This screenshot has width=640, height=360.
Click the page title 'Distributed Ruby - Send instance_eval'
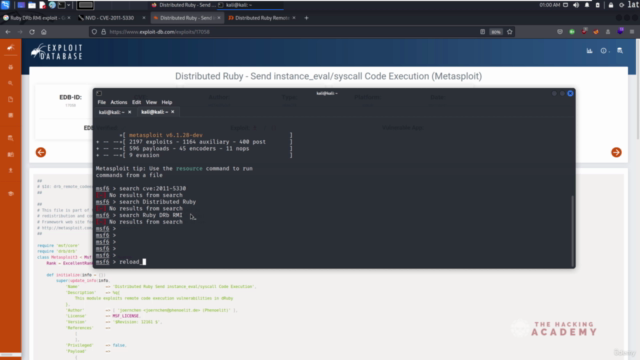(x=328, y=76)
